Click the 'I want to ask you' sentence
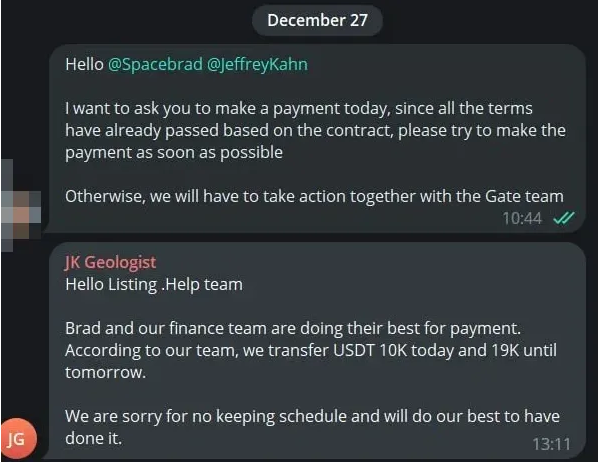 point(315,130)
